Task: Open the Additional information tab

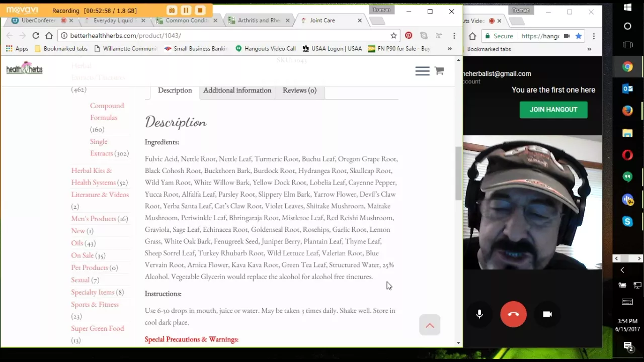Action: click(x=237, y=90)
